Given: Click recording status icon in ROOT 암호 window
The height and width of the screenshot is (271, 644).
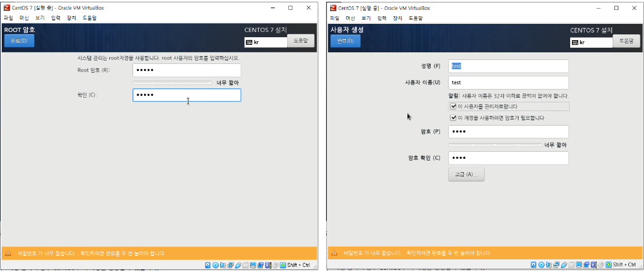Looking at the screenshot, I should pos(260,265).
